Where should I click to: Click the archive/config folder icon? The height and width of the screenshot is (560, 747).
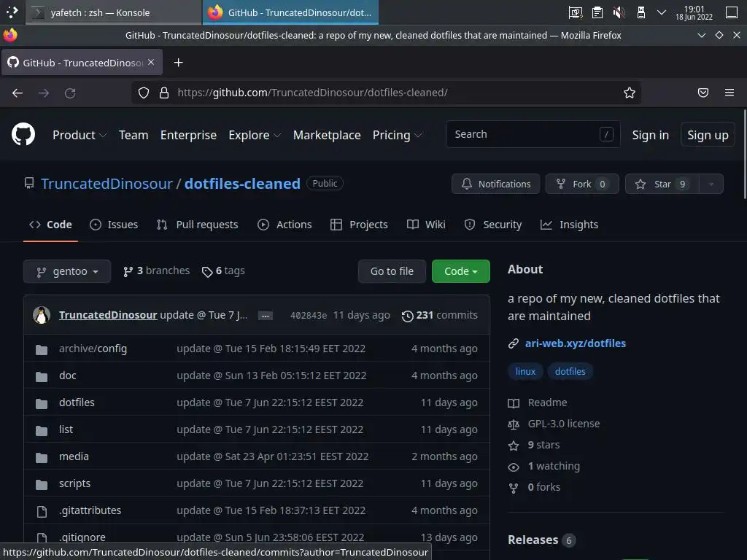[x=42, y=350]
